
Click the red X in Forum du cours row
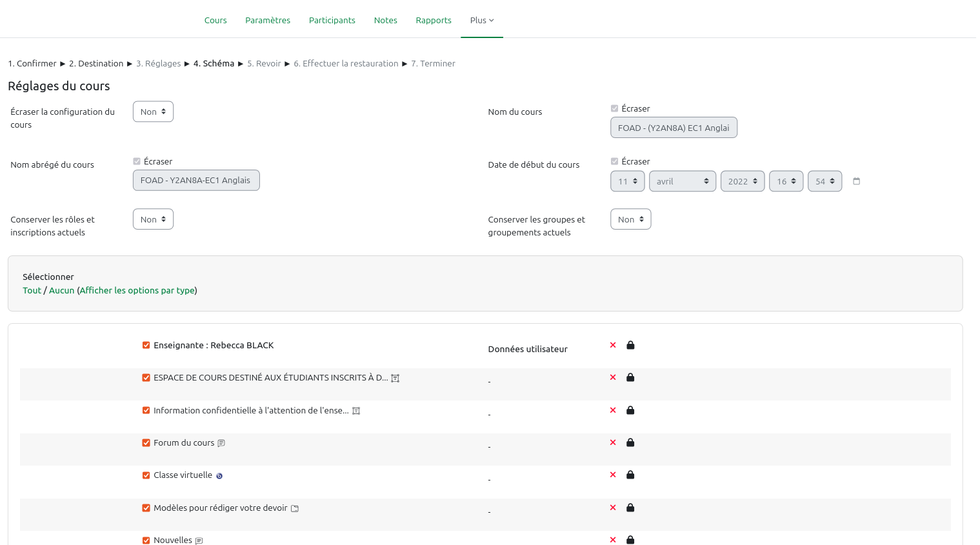click(613, 442)
